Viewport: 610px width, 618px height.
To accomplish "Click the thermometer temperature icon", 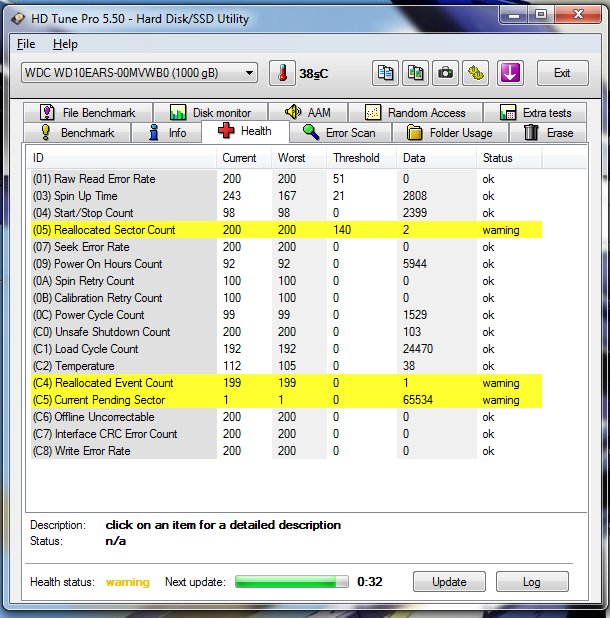I will pyautogui.click(x=282, y=73).
